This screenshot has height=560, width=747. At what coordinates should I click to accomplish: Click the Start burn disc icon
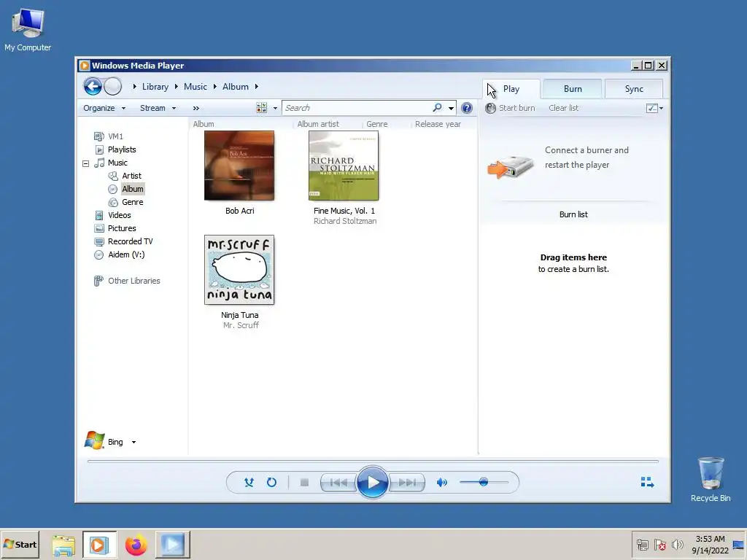click(x=490, y=108)
